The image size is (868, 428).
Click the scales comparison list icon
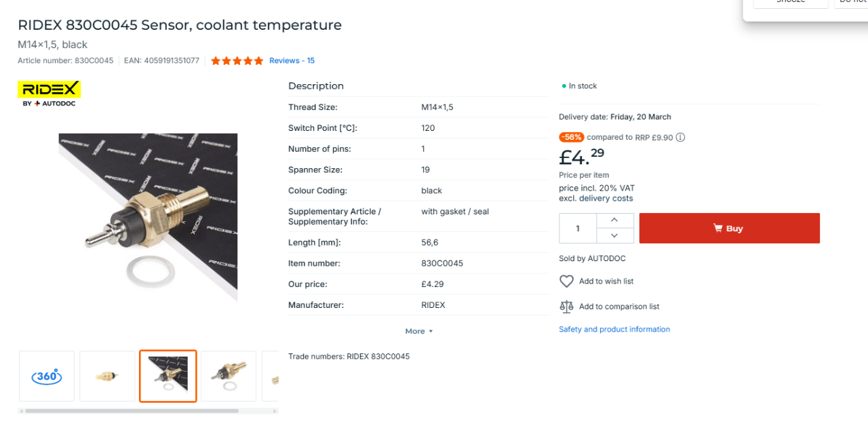pyautogui.click(x=566, y=307)
